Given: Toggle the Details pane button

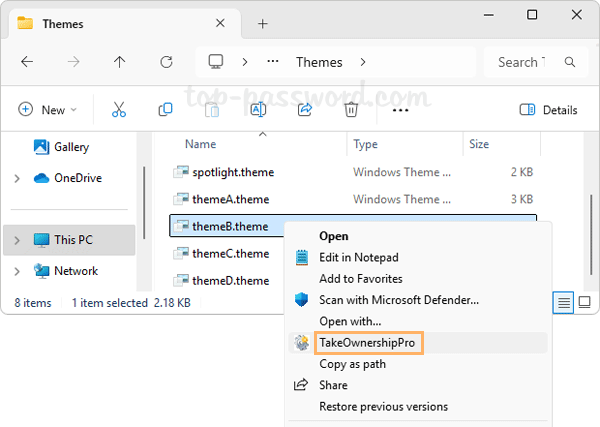Looking at the screenshot, I should click(x=549, y=110).
